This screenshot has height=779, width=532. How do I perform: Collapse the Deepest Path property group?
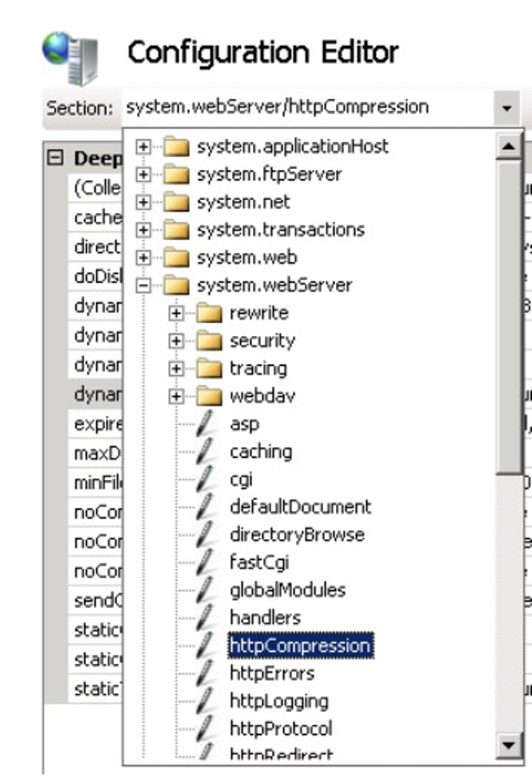point(54,158)
